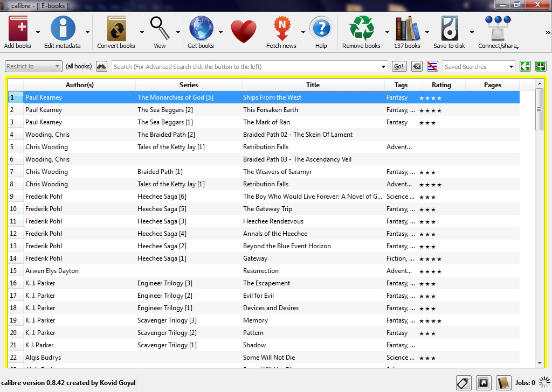Select the title The Mark of Ran
The width and height of the screenshot is (552, 392).
pos(266,122)
